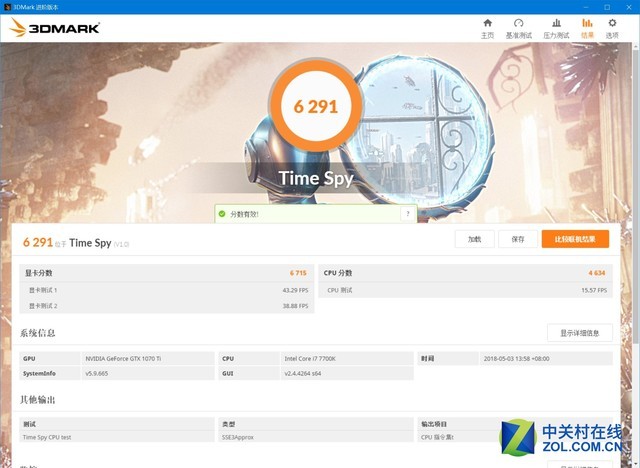Click the 显示详细信息 show details button
The width and height of the screenshot is (640, 468).
(579, 333)
